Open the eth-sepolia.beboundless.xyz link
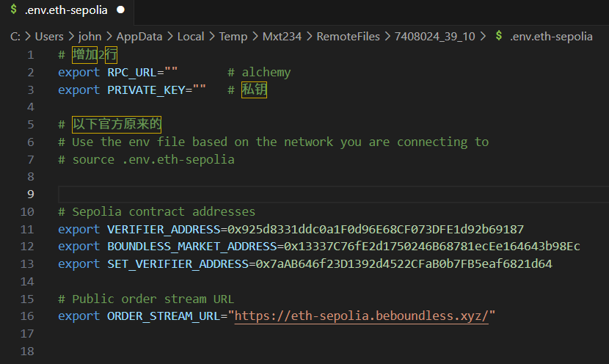This screenshot has height=364, width=609. click(x=361, y=316)
